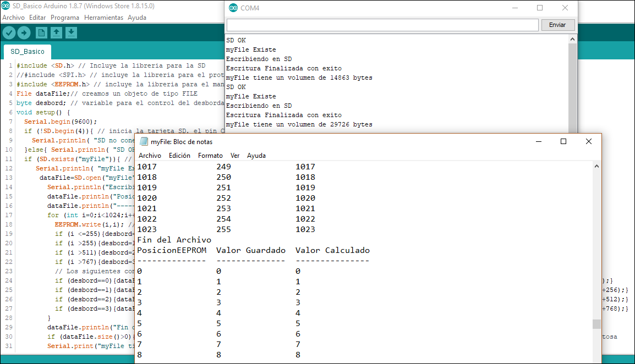
Task: Minimize the COM4 serial monitor window
Action: [515, 8]
